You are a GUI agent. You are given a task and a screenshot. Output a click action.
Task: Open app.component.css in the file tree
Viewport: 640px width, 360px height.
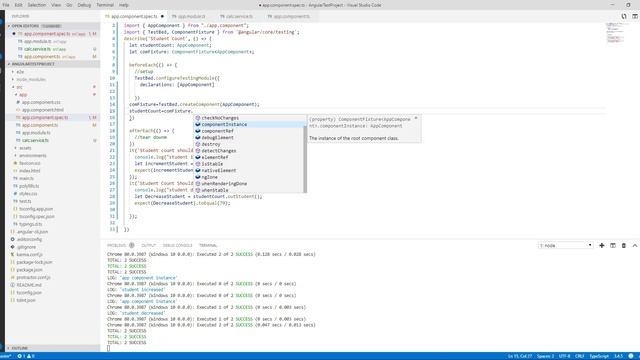point(41,102)
